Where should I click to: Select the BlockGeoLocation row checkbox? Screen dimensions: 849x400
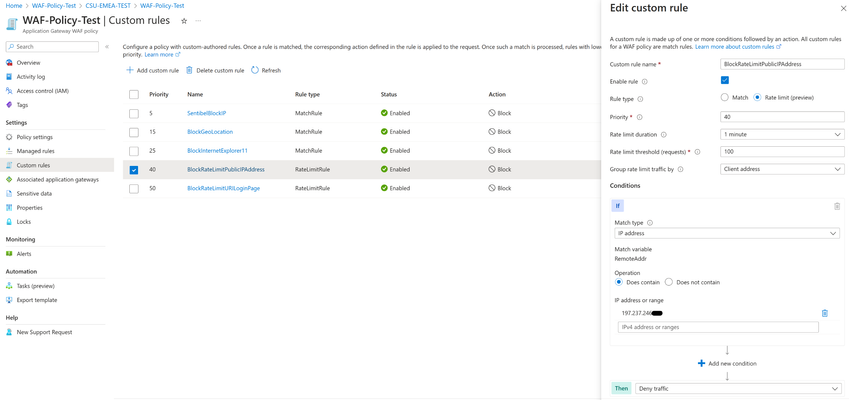[134, 132]
